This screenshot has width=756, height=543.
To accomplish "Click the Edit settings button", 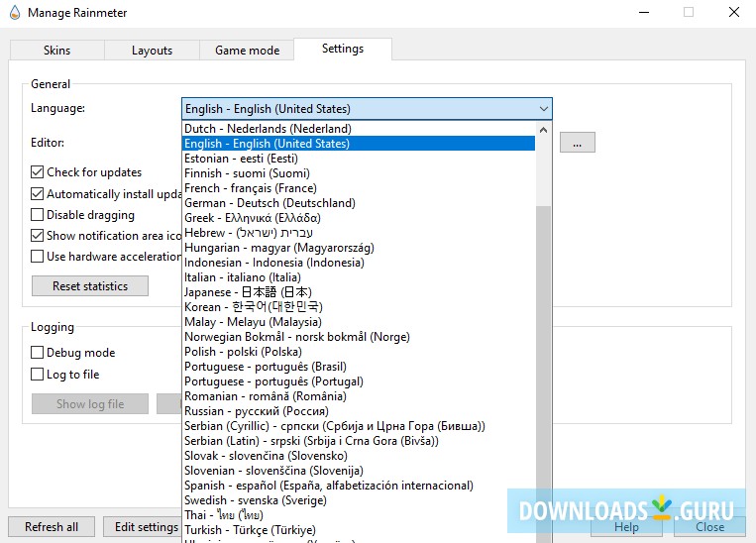I will pos(143,526).
